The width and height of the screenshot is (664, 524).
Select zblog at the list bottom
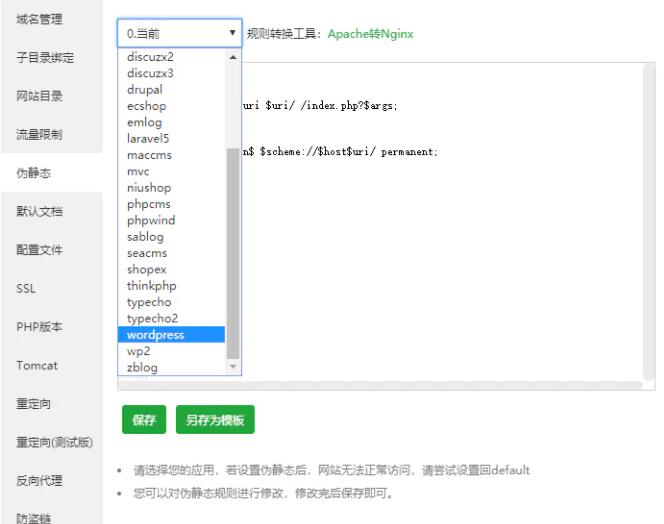click(142, 368)
